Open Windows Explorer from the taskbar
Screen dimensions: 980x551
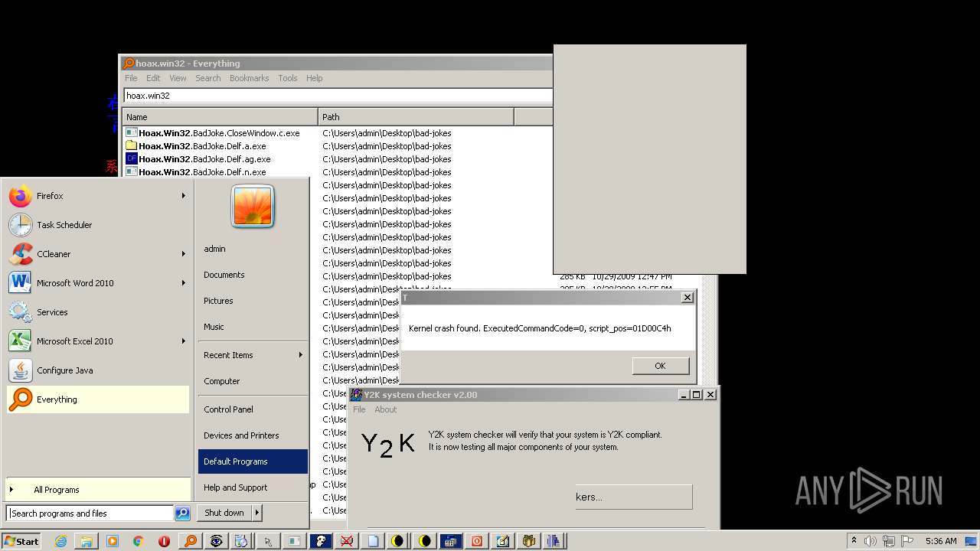point(87,541)
